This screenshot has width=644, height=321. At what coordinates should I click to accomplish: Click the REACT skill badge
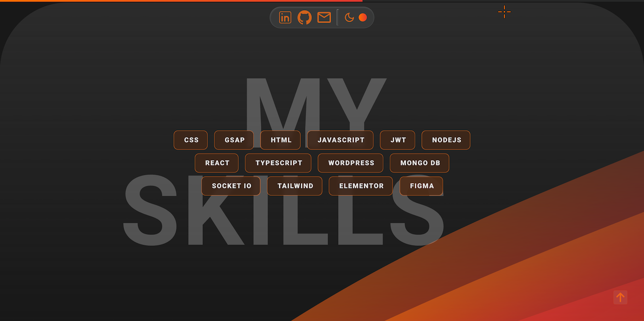216,163
